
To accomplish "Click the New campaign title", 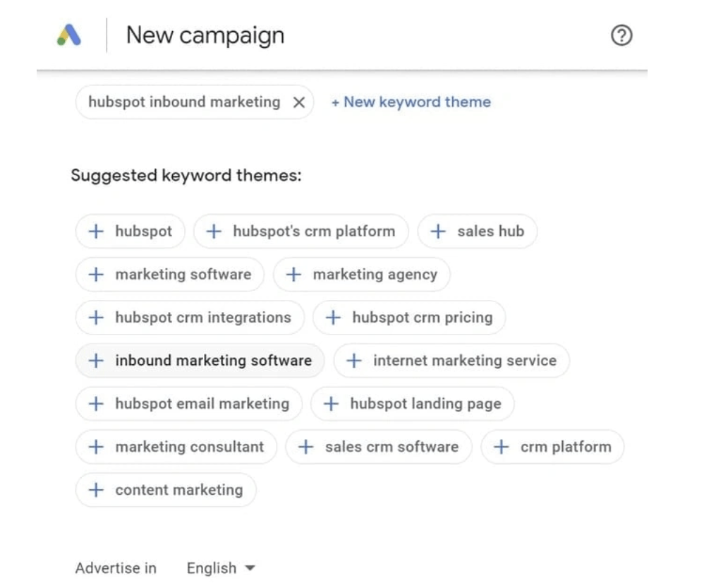I will [205, 36].
